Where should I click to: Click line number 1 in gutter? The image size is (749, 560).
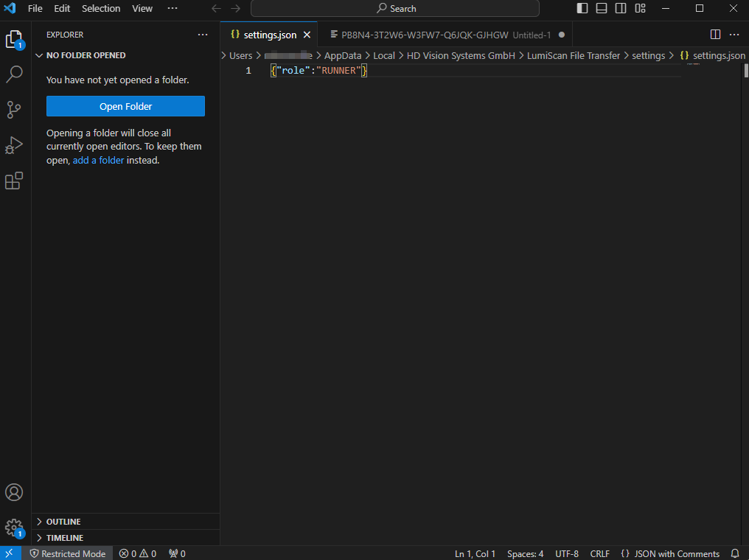(x=248, y=71)
